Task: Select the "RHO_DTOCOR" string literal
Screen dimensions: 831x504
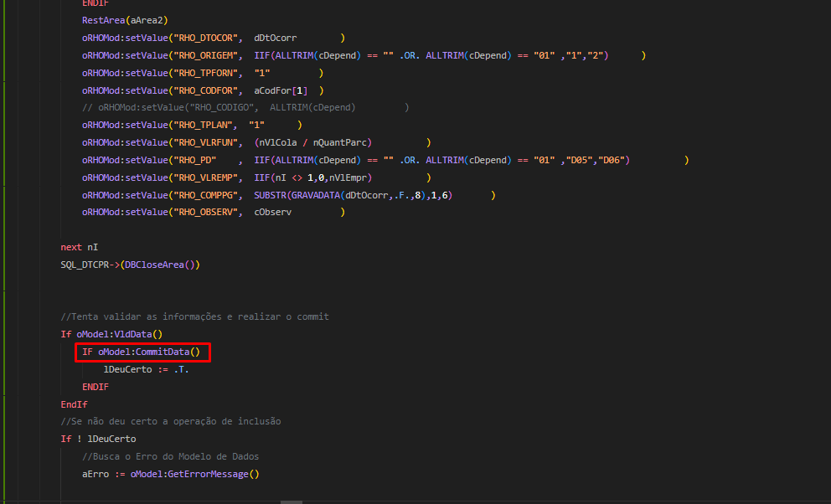Action: [x=205, y=39]
